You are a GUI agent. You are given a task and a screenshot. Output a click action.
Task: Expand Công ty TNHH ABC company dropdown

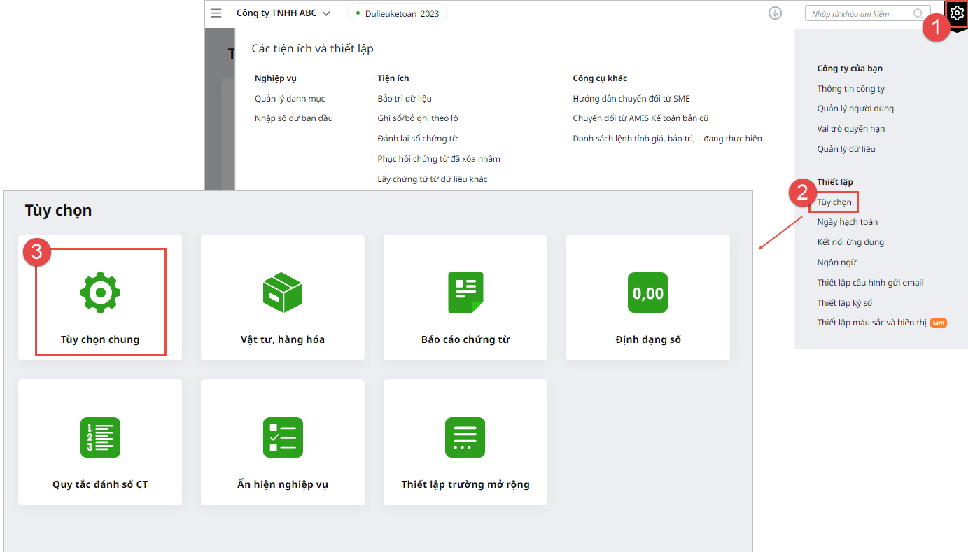(283, 13)
